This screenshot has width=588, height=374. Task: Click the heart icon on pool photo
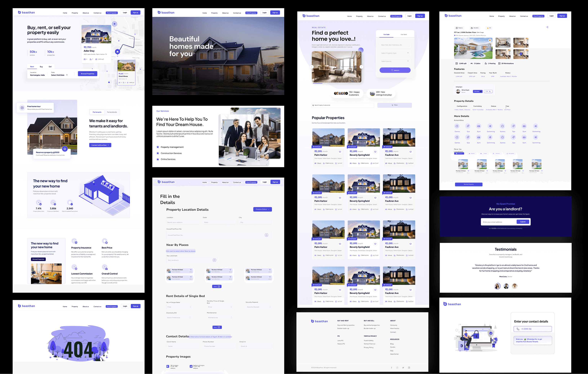pyautogui.click(x=490, y=40)
